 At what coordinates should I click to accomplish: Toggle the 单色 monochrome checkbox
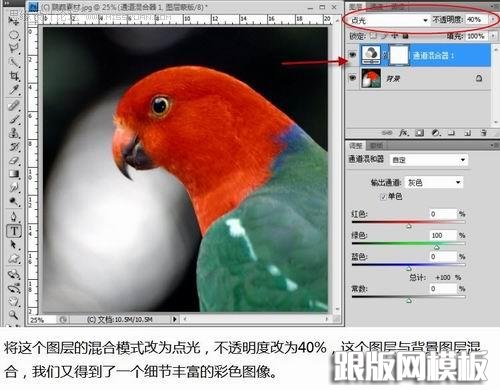pyautogui.click(x=383, y=197)
